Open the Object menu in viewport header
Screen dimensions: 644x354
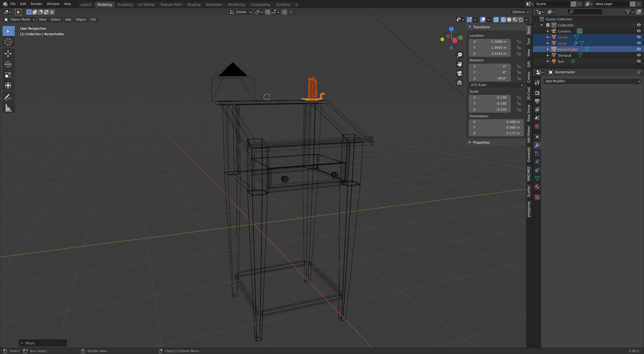point(80,19)
